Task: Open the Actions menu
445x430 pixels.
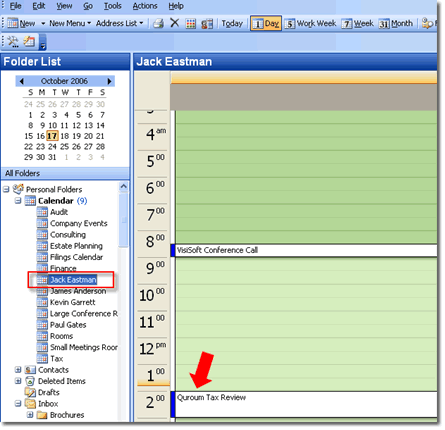Action: 145,6
